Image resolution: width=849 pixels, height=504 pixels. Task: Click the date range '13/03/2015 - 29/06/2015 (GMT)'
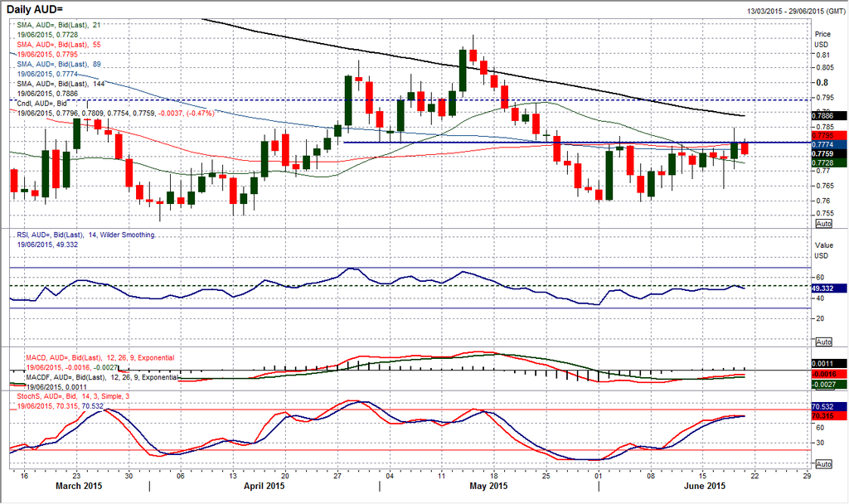(x=795, y=11)
